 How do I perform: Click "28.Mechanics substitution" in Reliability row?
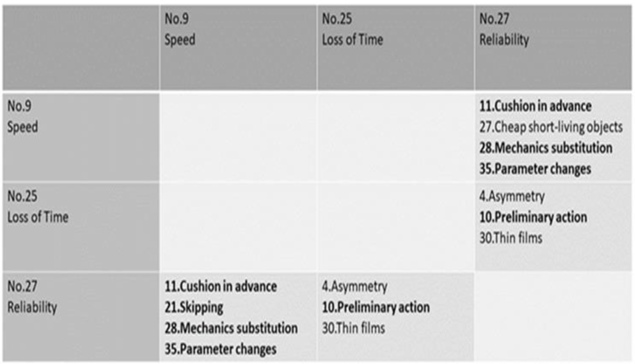coord(231,328)
